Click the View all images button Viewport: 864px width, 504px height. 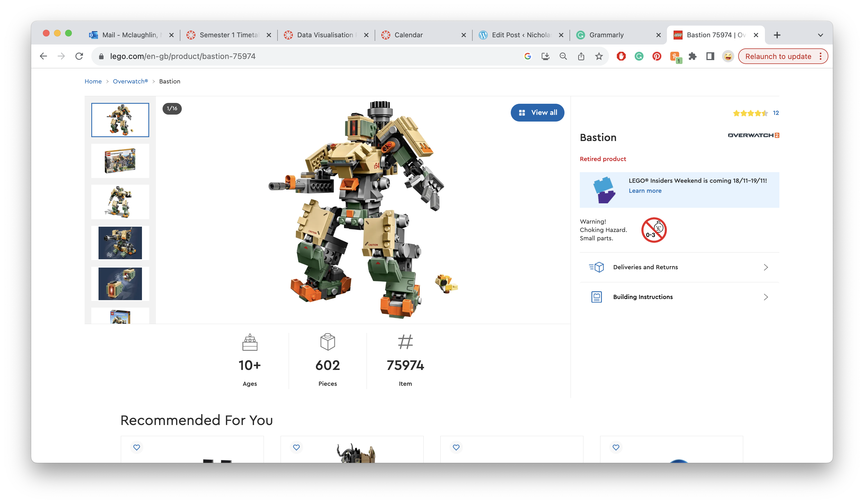tap(537, 112)
